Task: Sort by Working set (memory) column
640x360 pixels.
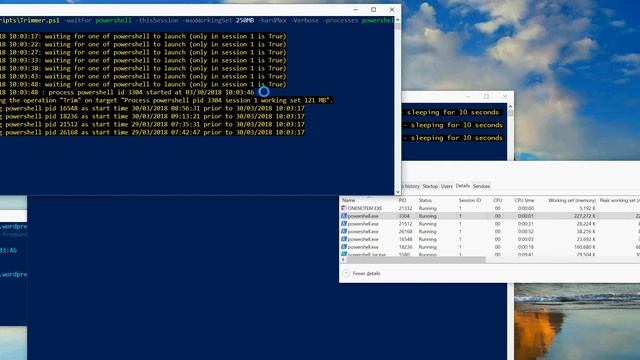Action: [x=572, y=200]
